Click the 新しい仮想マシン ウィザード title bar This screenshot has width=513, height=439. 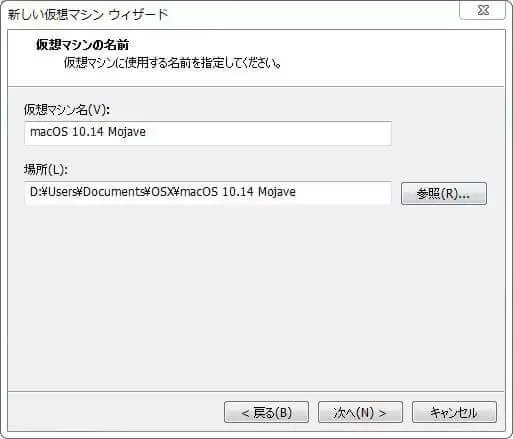[88, 15]
